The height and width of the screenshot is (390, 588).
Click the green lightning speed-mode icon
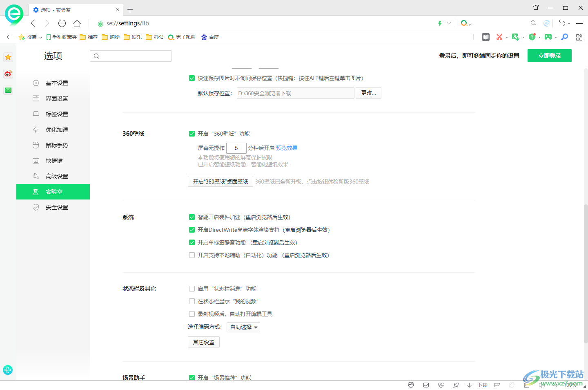tap(440, 23)
